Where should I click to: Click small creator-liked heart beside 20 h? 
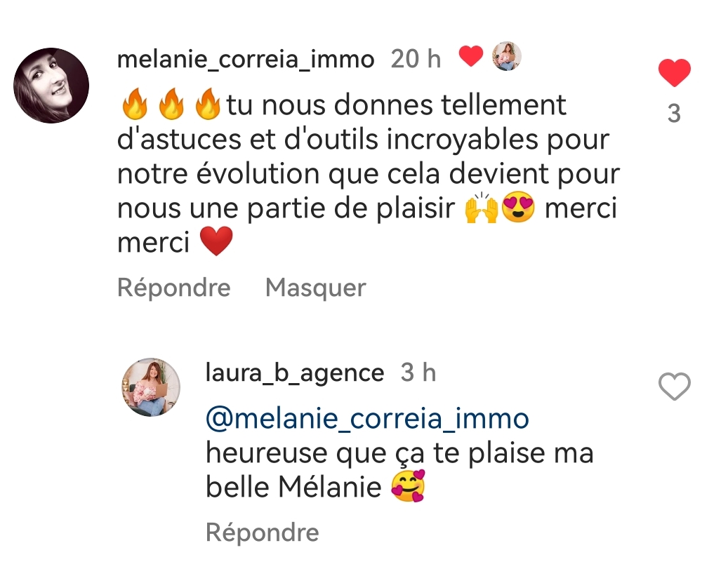[471, 56]
